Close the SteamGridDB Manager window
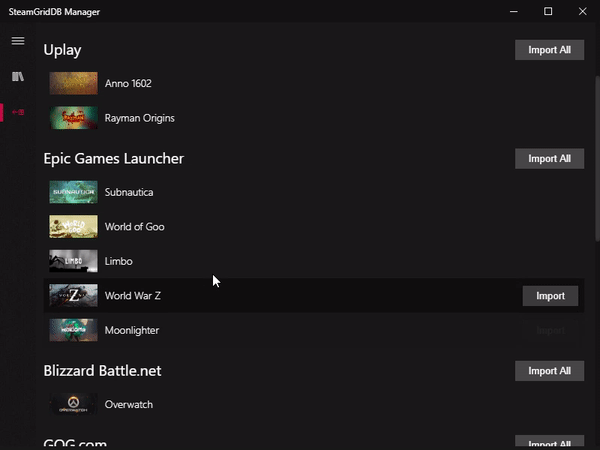The width and height of the screenshot is (600, 450). point(582,11)
